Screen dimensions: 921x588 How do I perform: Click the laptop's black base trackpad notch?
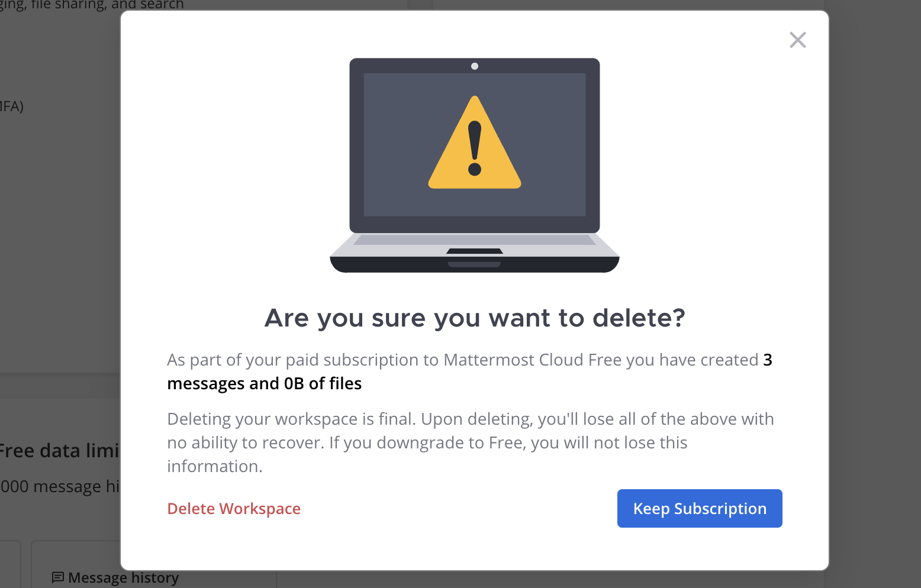475,251
